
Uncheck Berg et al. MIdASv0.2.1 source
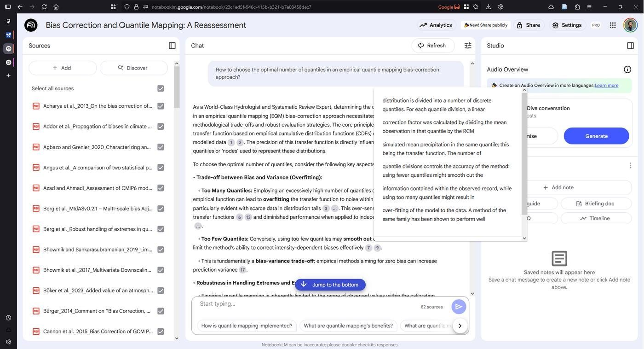pos(161,209)
